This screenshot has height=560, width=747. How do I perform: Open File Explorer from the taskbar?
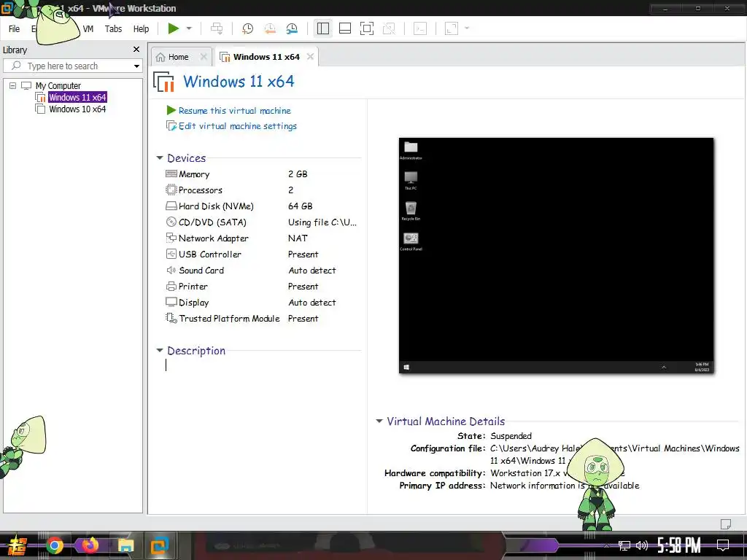(125, 545)
